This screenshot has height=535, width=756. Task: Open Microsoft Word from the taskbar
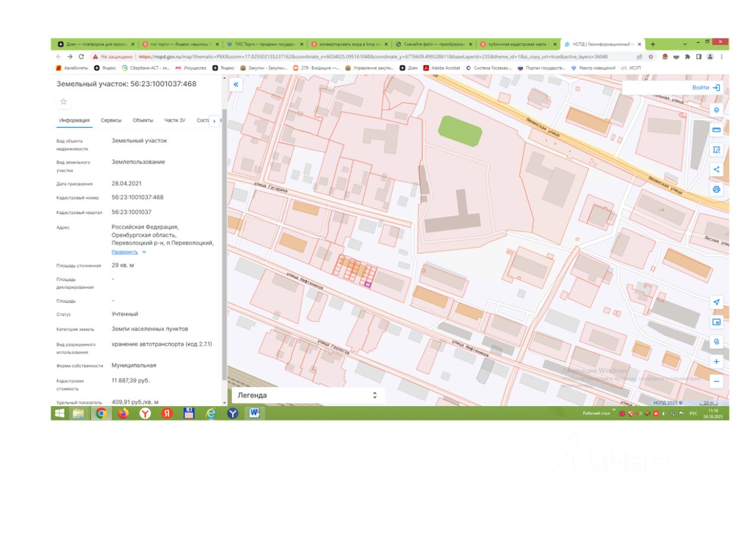point(254,413)
